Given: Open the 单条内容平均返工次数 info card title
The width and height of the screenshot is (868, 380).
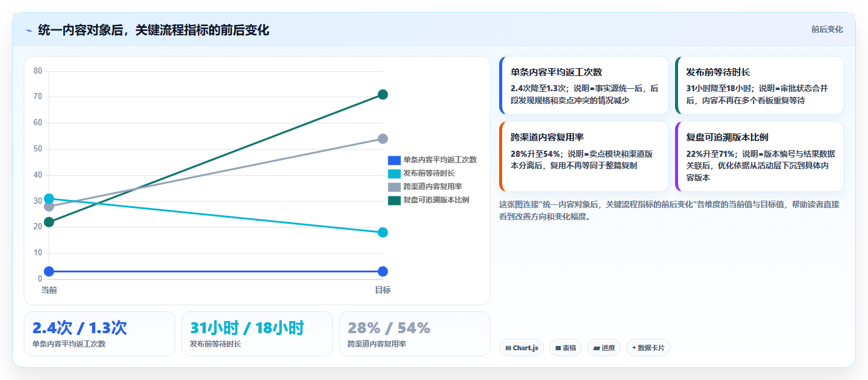Looking at the screenshot, I should (x=556, y=72).
